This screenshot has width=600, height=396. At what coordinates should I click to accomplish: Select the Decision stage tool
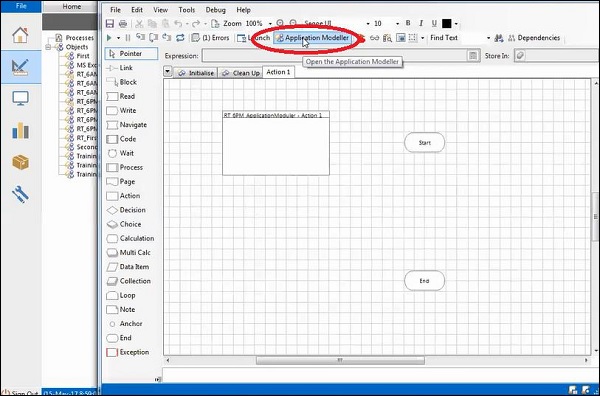click(126, 210)
